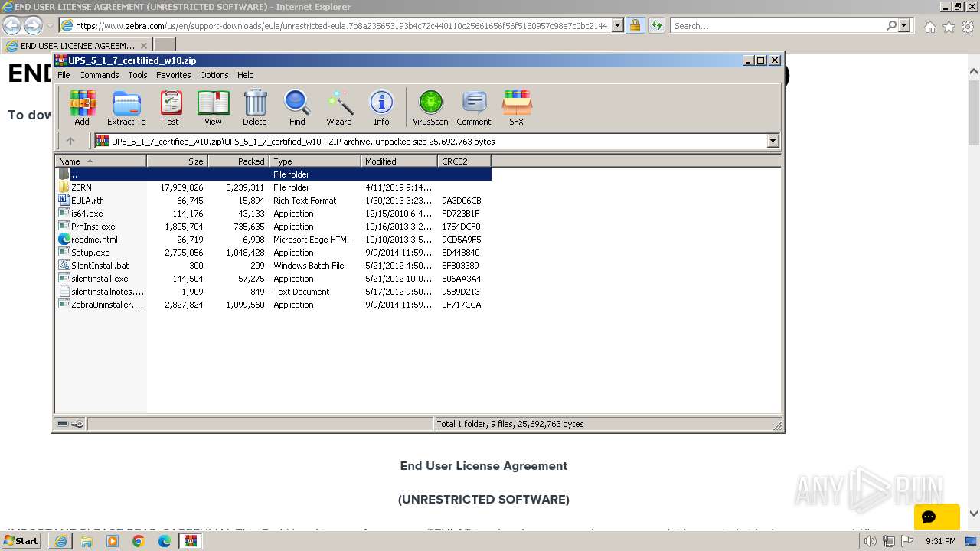Sort by the Modified column header
This screenshot has height=551, width=980.
tap(400, 161)
